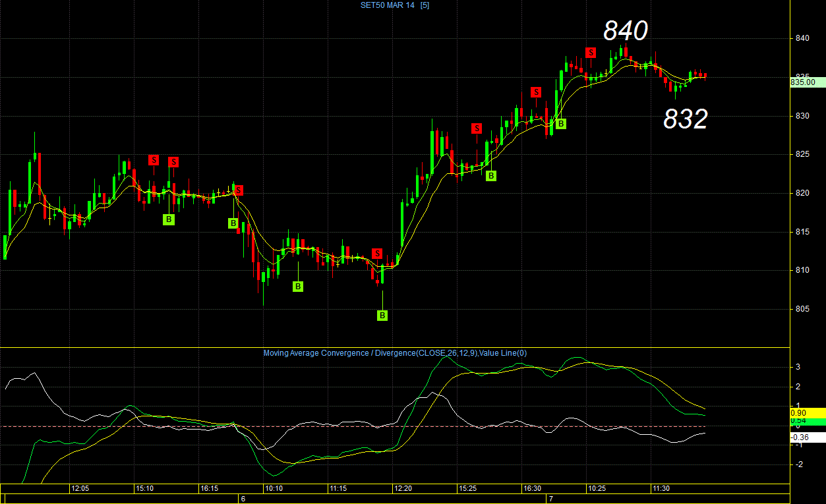This screenshot has height=504, width=826.
Task: Click the 12:05 time axis label
Action: 80,489
